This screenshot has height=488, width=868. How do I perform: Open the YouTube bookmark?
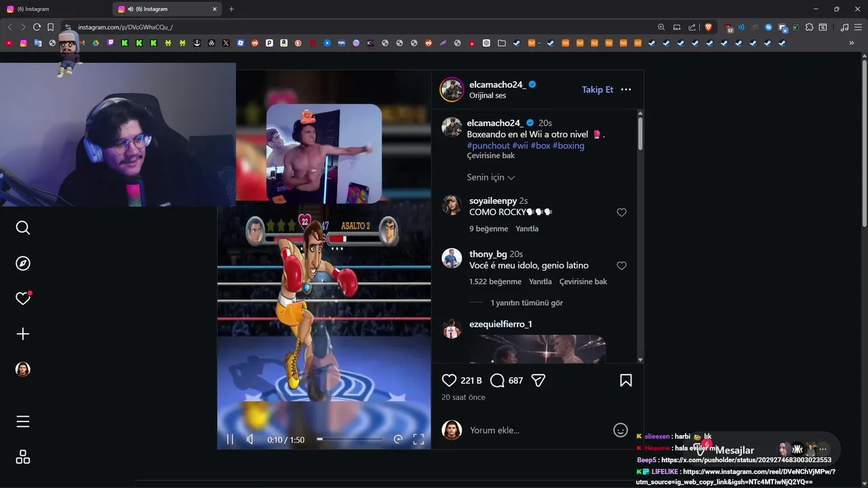coord(9,43)
